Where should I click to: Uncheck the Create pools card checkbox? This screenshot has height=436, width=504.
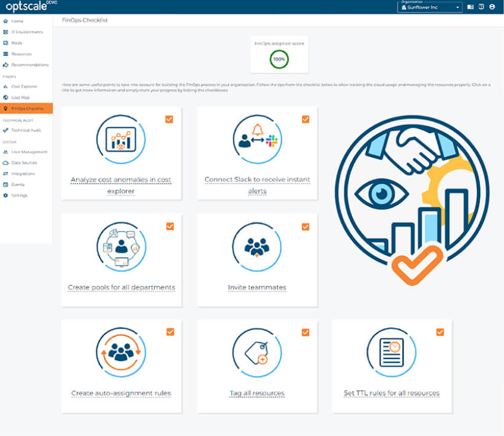(170, 227)
